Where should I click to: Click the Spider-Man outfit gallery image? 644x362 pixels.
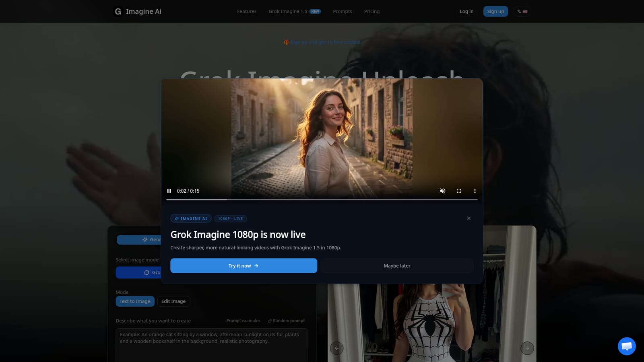(x=432, y=323)
